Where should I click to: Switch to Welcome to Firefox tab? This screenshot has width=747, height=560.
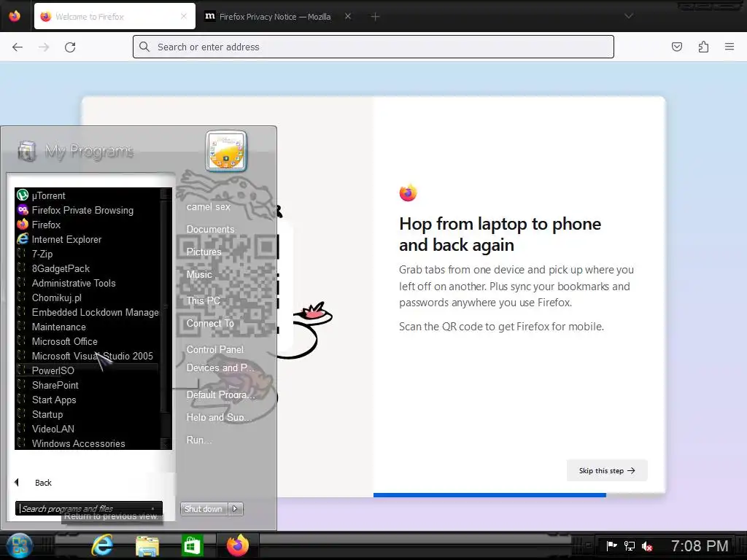pyautogui.click(x=115, y=17)
